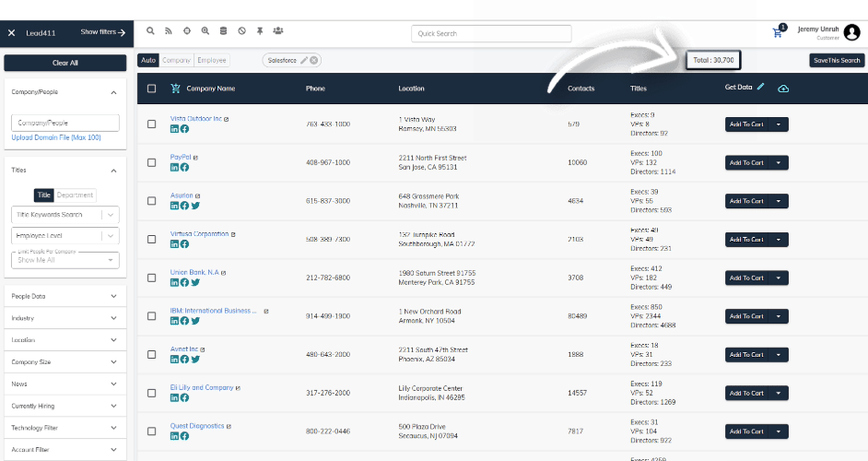Open the RSS feed icon
Image resolution: width=868 pixels, height=461 pixels.
(169, 31)
